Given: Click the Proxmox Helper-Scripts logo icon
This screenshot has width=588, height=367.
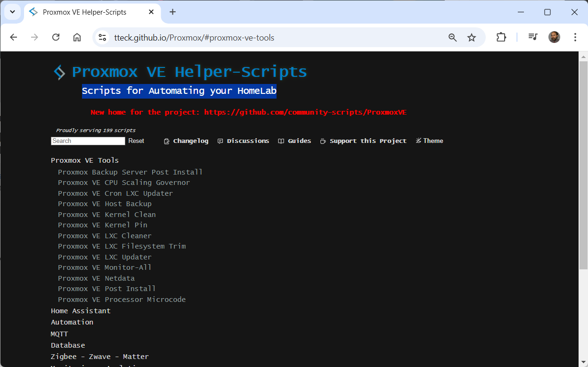Looking at the screenshot, I should 59,72.
